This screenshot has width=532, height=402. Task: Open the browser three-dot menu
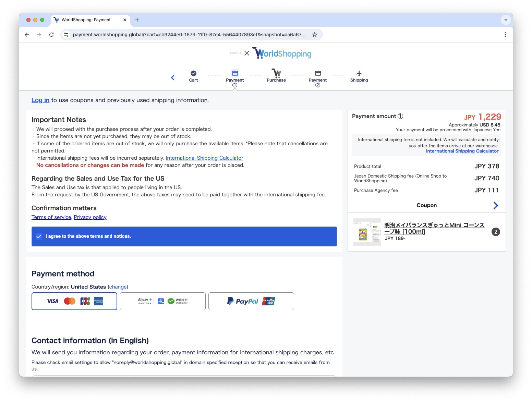click(x=505, y=35)
